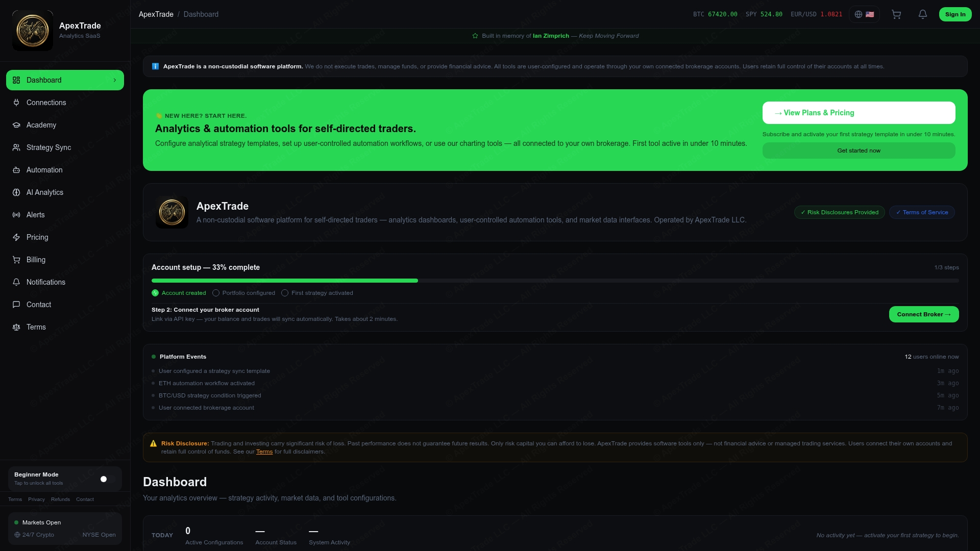This screenshot has height=551, width=980.
Task: Click Contact footer link in sidebar
Action: (x=85, y=499)
